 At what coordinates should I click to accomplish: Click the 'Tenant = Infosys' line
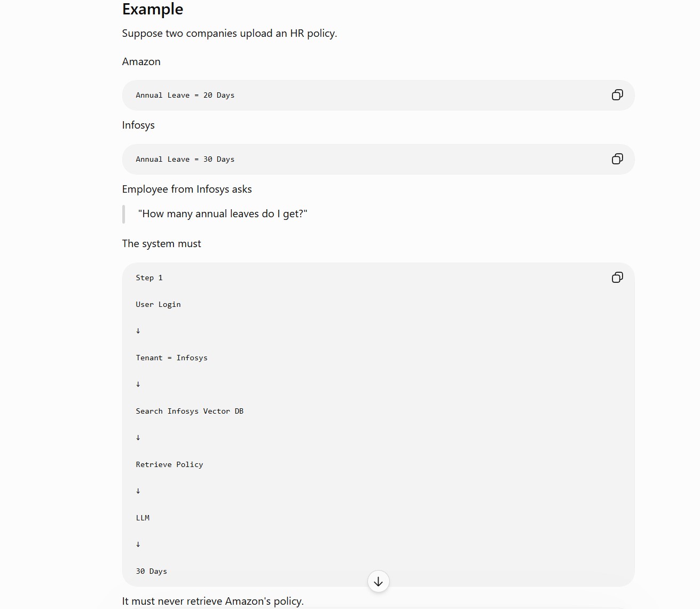[171, 358]
